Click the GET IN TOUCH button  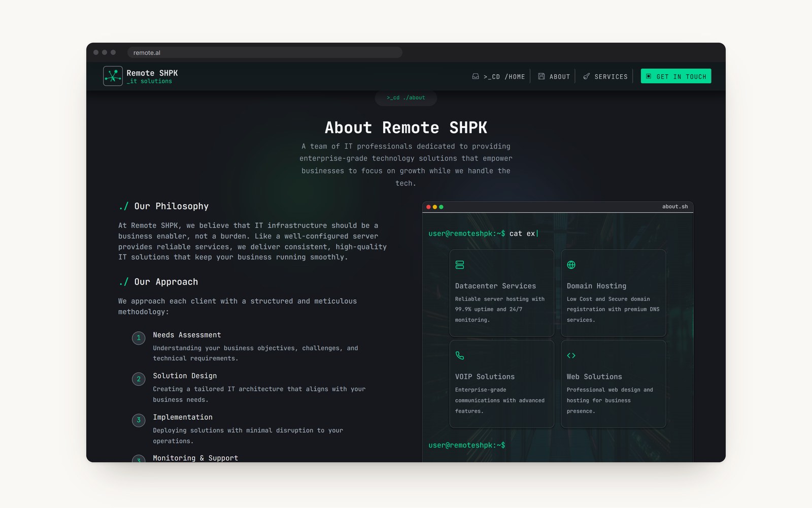676,76
